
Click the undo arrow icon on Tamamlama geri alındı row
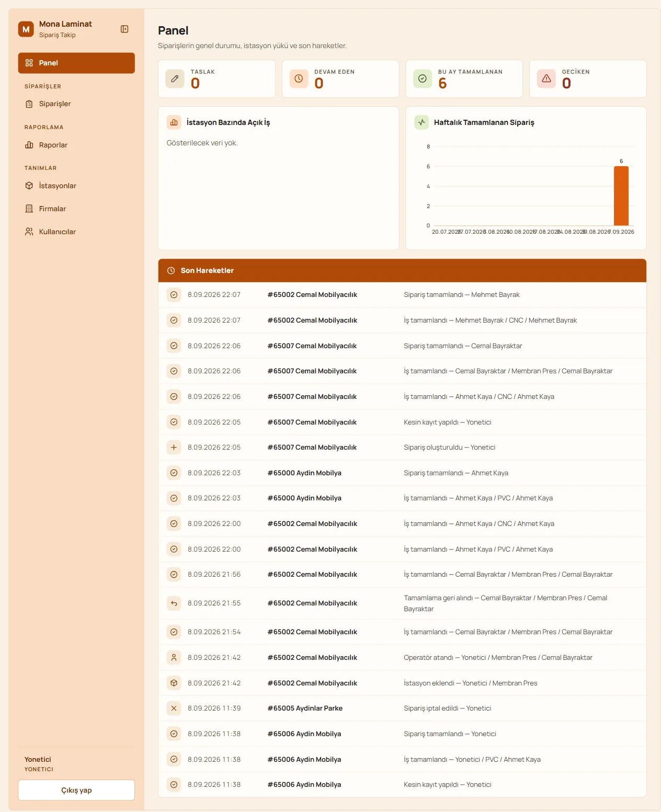(x=174, y=603)
